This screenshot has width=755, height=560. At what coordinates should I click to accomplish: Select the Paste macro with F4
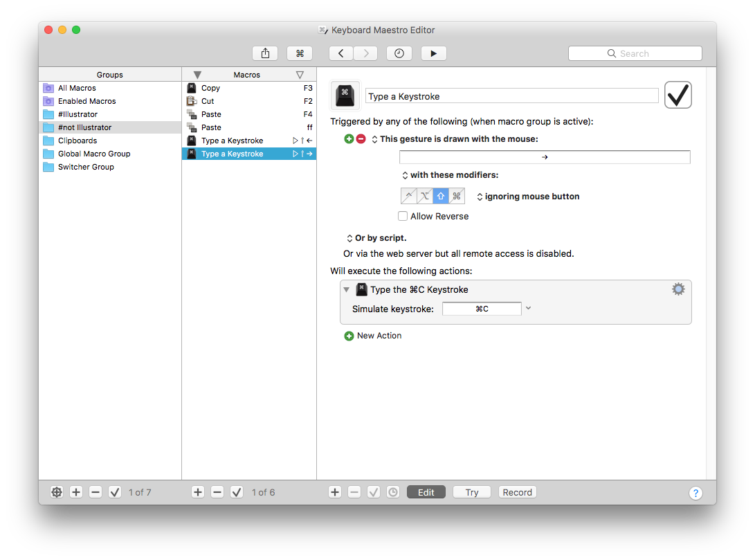(x=249, y=114)
